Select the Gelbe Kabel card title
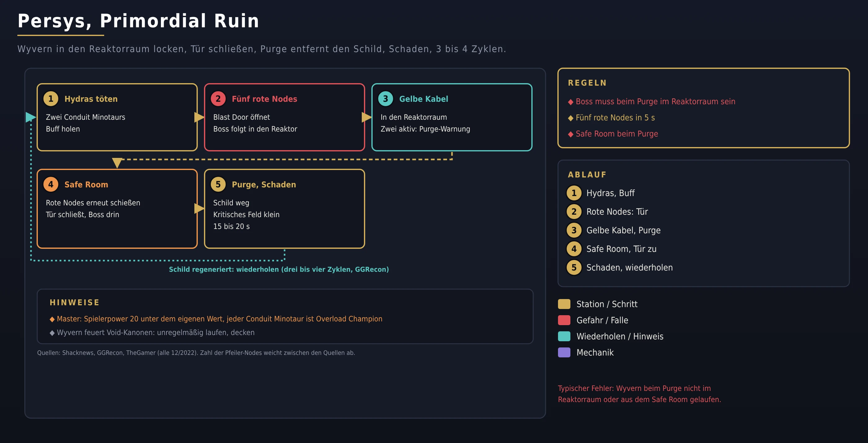 tap(423, 99)
